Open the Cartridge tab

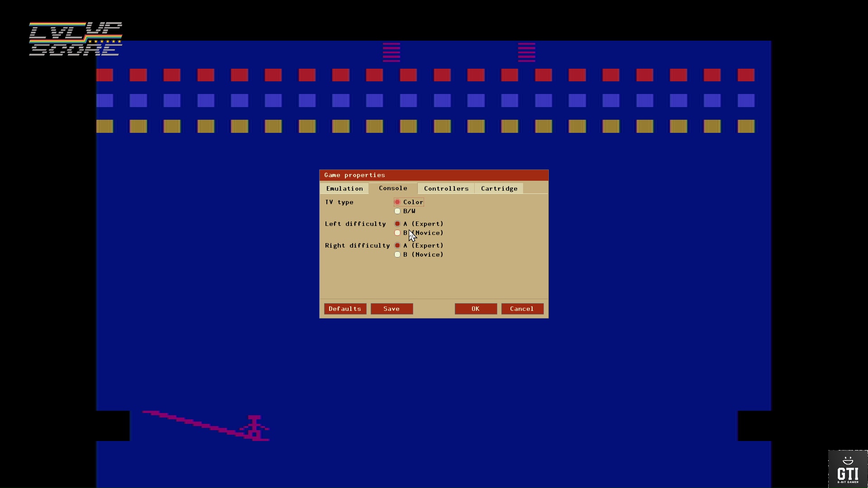tap(499, 188)
